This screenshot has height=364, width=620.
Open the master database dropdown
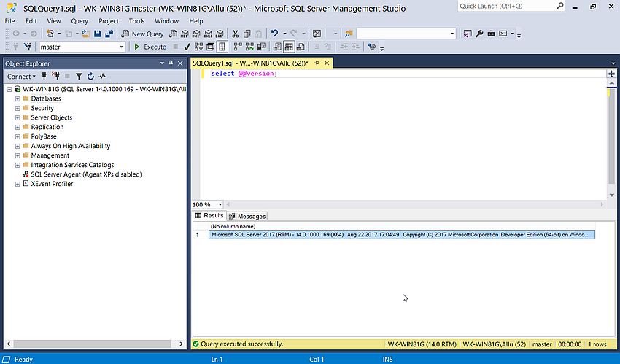click(122, 47)
